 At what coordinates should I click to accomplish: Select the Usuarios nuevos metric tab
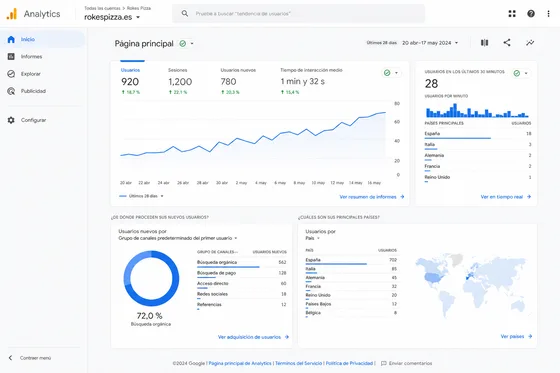[x=238, y=81]
